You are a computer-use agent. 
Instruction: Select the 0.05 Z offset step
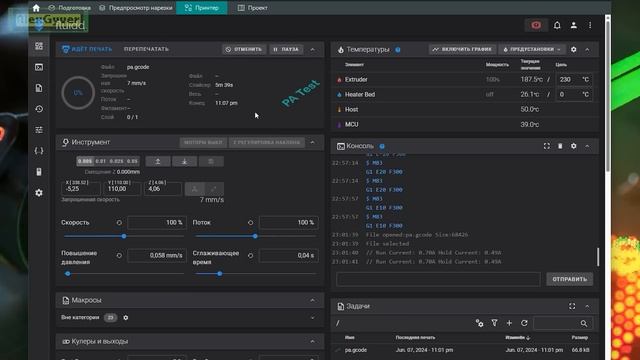coord(132,162)
